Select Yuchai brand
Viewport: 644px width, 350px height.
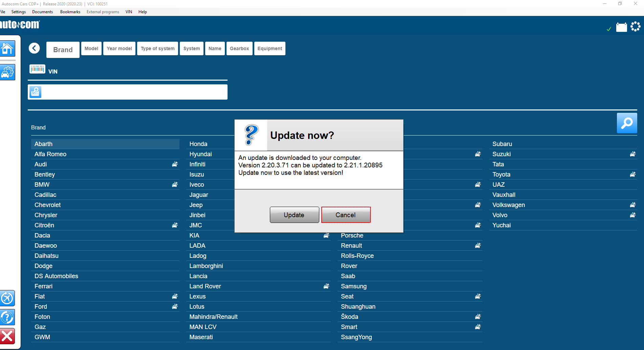(x=563, y=225)
